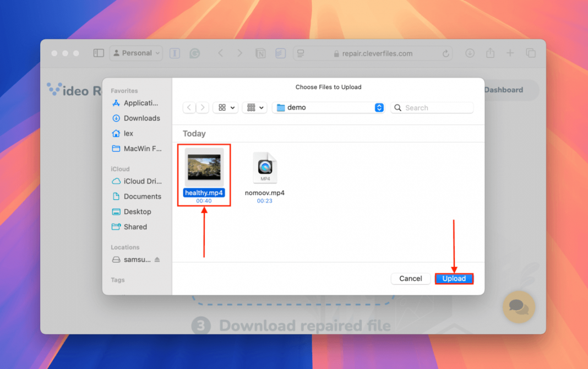The image size is (588, 369).
Task: Go forward to next folder in dialog
Action: [x=203, y=108]
